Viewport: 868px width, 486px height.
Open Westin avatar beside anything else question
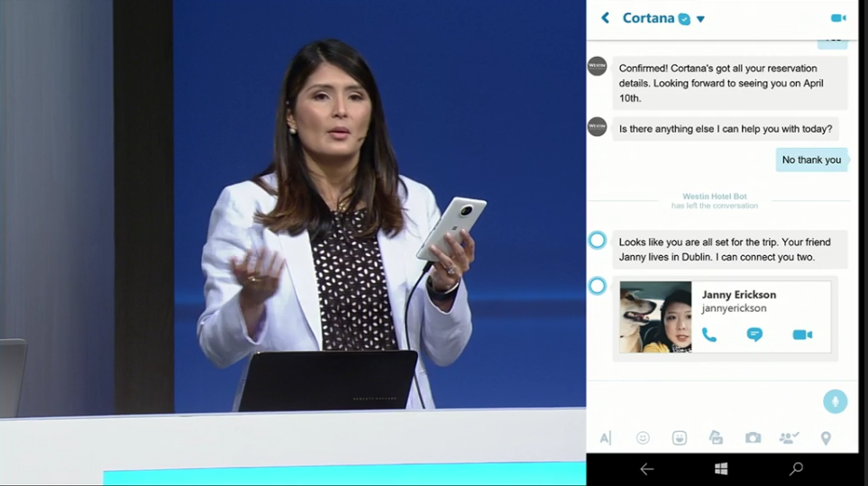[x=597, y=127]
